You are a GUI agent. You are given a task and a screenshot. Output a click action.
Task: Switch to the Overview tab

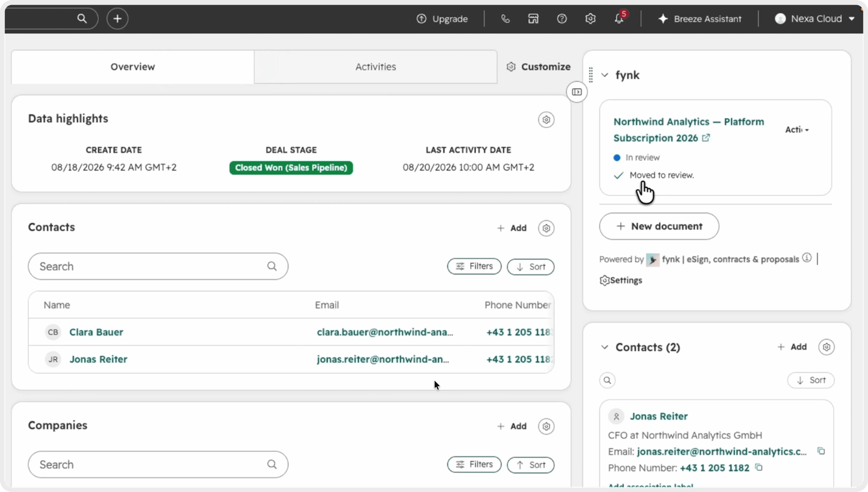click(x=133, y=67)
